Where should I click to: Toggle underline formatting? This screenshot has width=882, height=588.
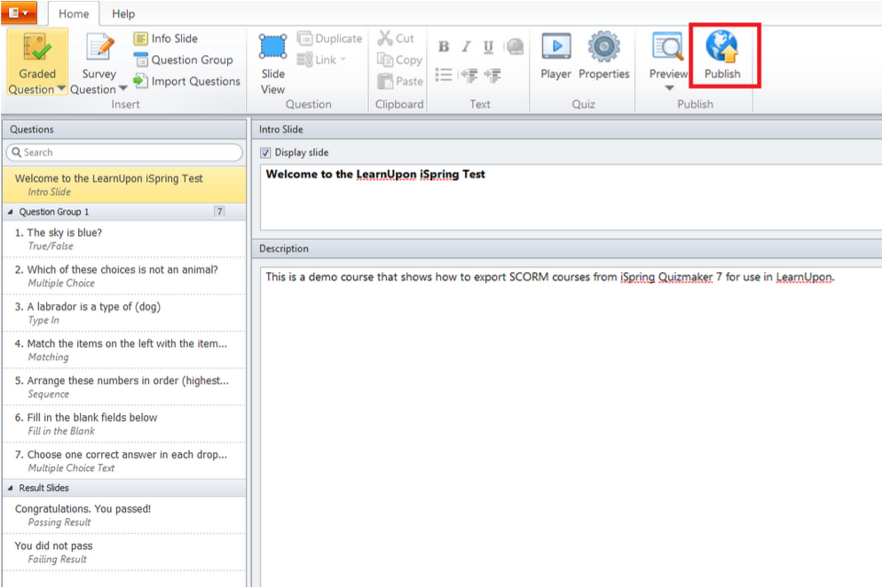(488, 46)
